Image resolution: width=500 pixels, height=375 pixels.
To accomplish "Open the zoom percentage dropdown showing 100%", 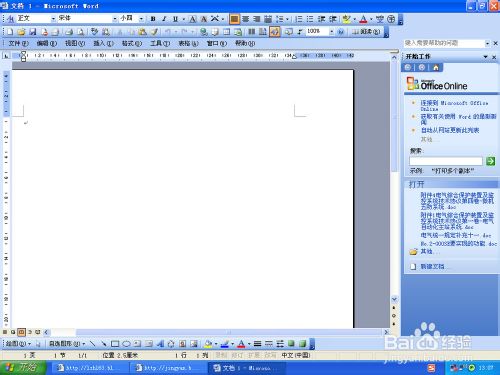I will pos(331,32).
